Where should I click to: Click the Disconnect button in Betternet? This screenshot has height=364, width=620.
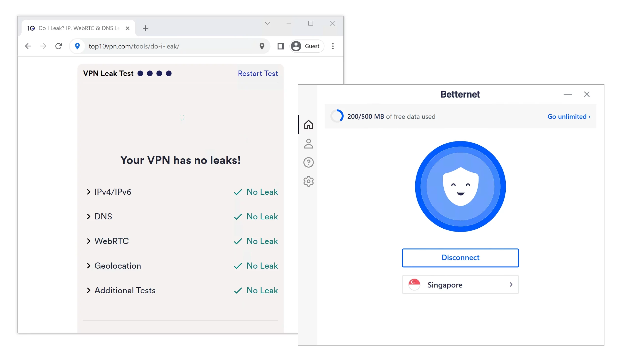click(x=460, y=257)
